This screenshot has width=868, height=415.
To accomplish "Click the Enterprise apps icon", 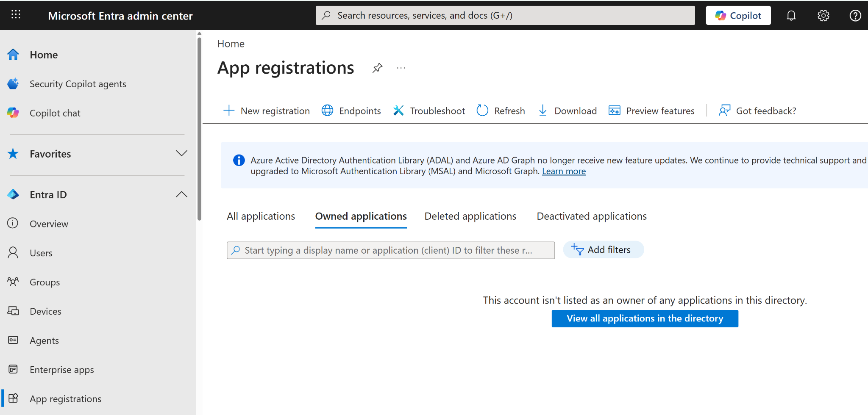I will point(13,369).
